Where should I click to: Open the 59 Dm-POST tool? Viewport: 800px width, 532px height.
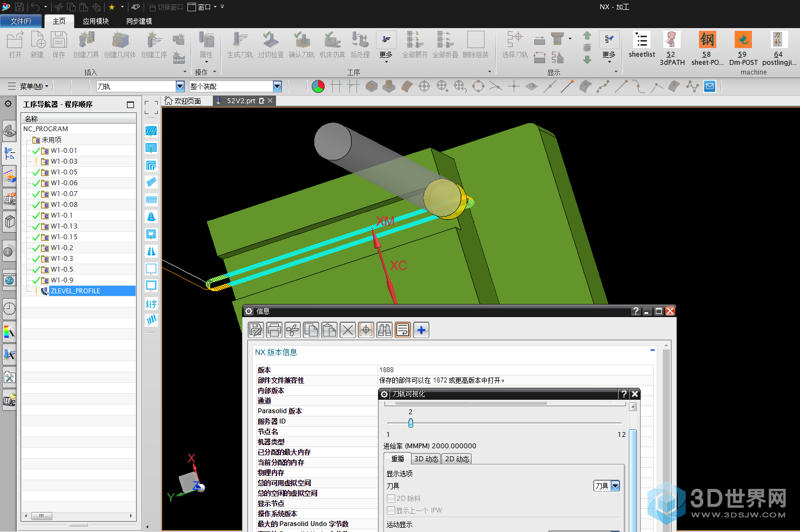click(x=743, y=40)
